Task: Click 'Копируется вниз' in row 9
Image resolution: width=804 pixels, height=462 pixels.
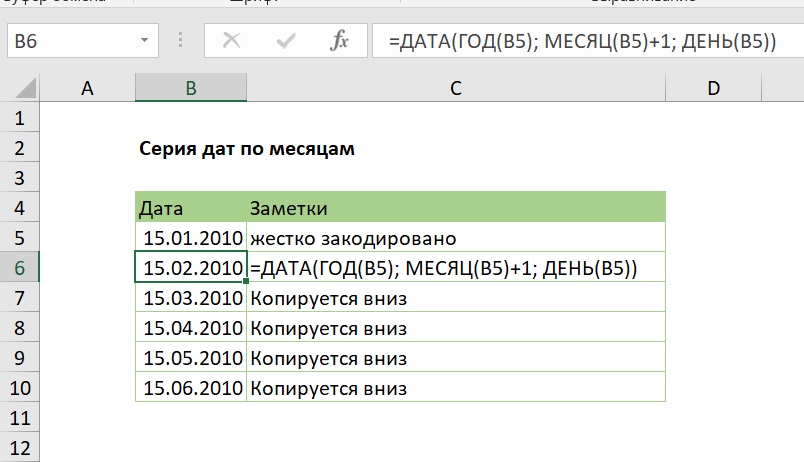Action: (x=456, y=357)
